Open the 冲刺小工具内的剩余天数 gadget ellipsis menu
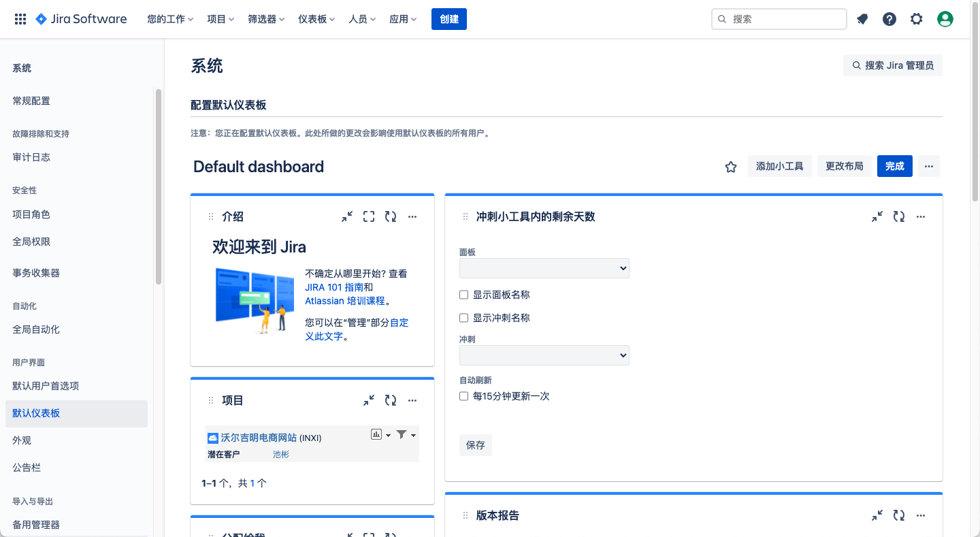980x537 pixels. tap(921, 216)
